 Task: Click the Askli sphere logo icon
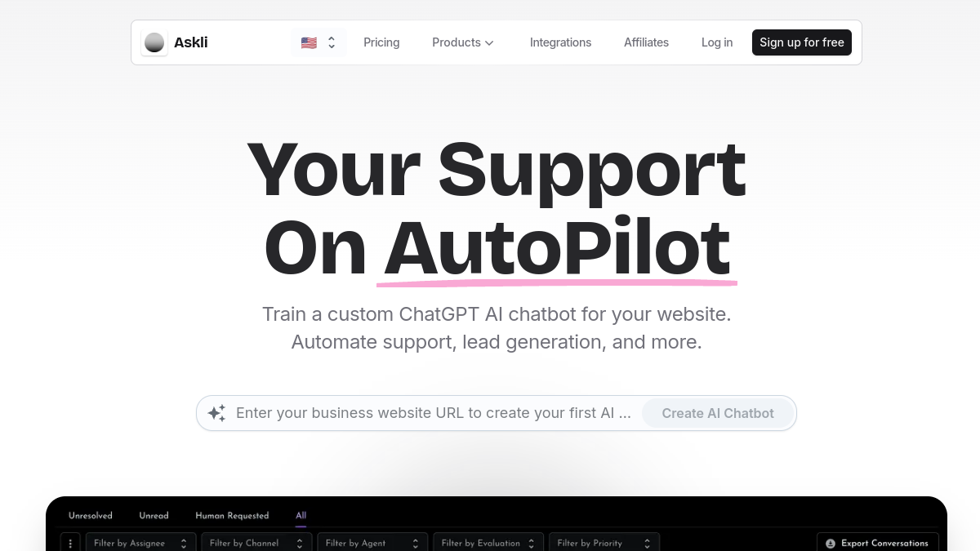pos(154,42)
